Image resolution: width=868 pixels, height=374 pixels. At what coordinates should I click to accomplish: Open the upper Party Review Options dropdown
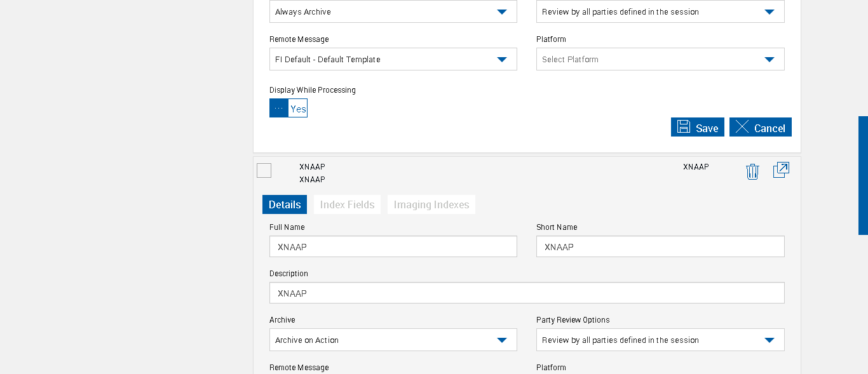tap(660, 12)
